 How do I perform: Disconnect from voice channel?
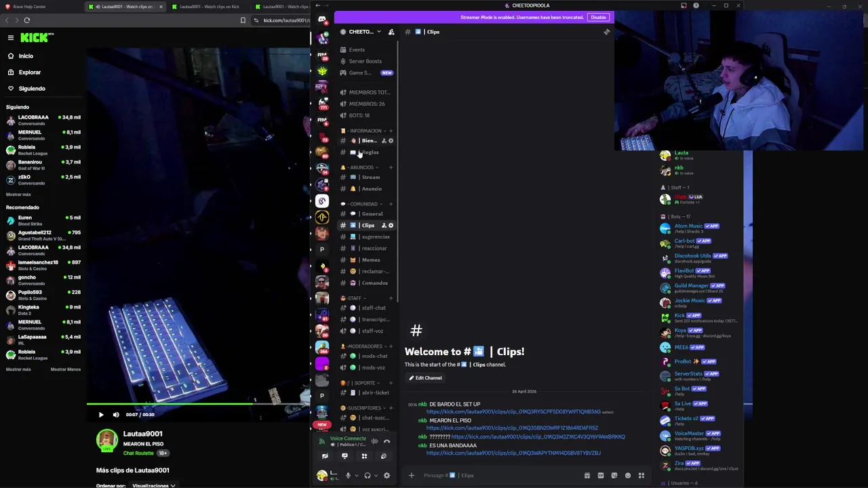point(387,441)
